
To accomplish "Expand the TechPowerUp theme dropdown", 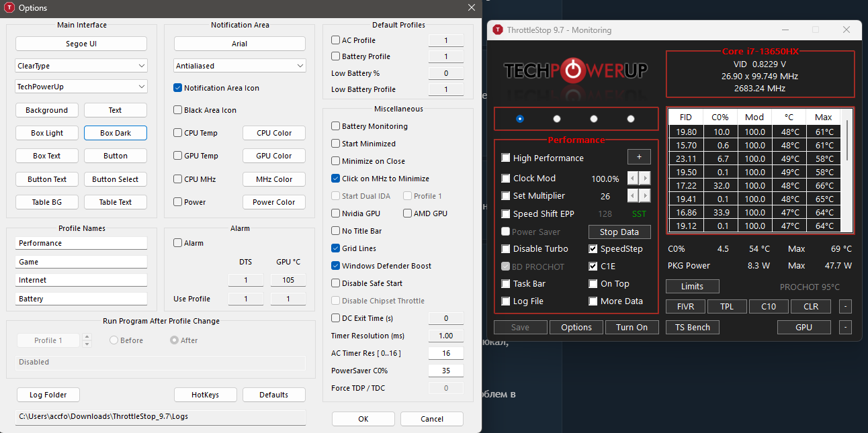I will (81, 87).
